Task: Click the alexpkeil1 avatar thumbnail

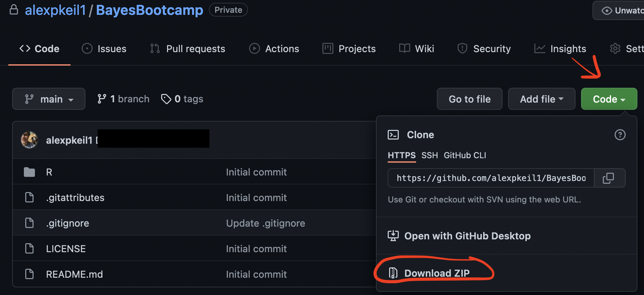Action: click(29, 140)
